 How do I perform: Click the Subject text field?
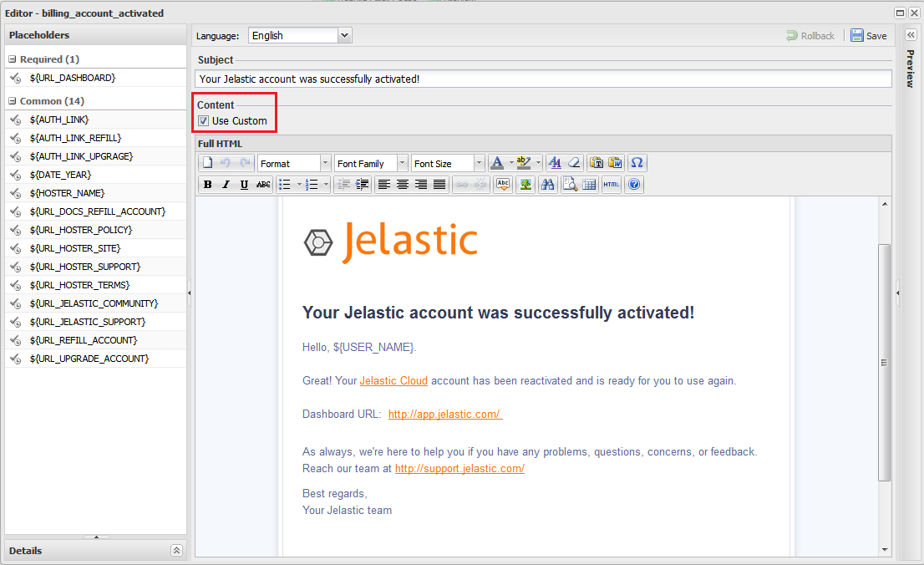[x=543, y=79]
